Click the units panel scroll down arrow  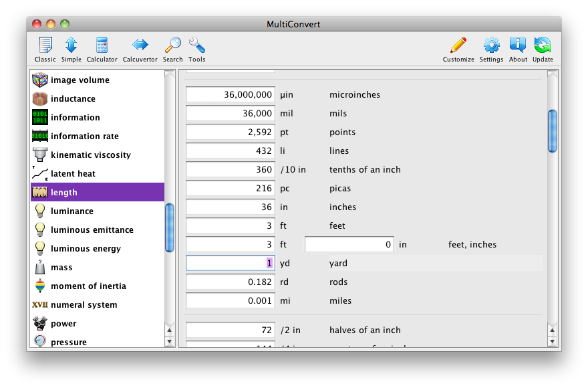[552, 341]
